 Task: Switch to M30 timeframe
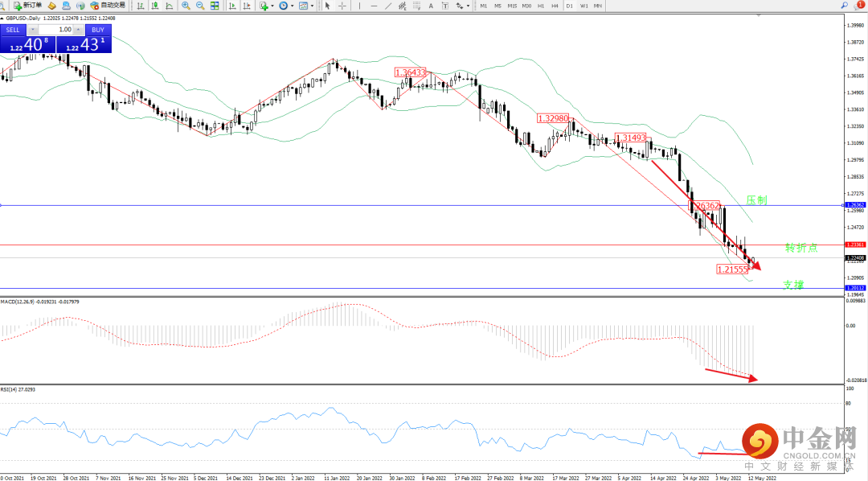[x=526, y=6]
